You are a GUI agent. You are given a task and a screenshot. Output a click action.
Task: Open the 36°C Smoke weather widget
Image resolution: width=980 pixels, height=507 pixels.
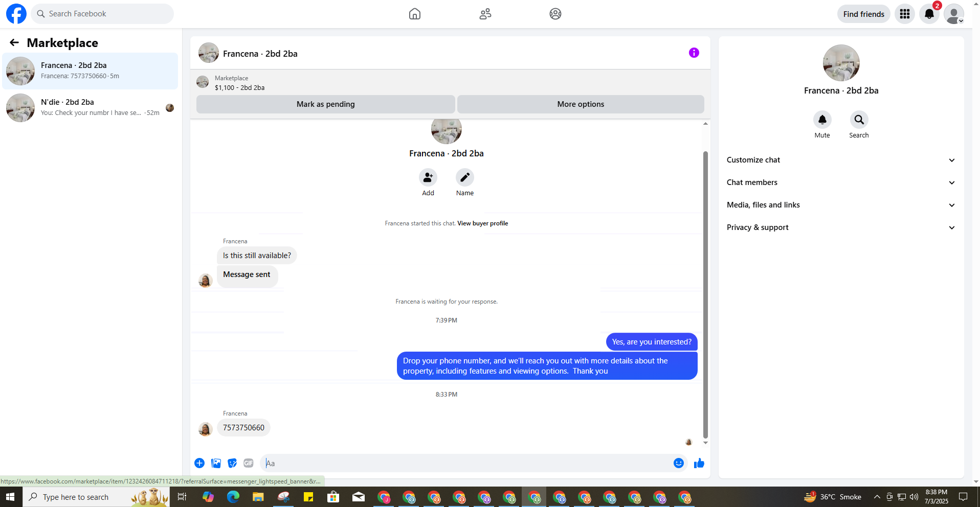(833, 497)
